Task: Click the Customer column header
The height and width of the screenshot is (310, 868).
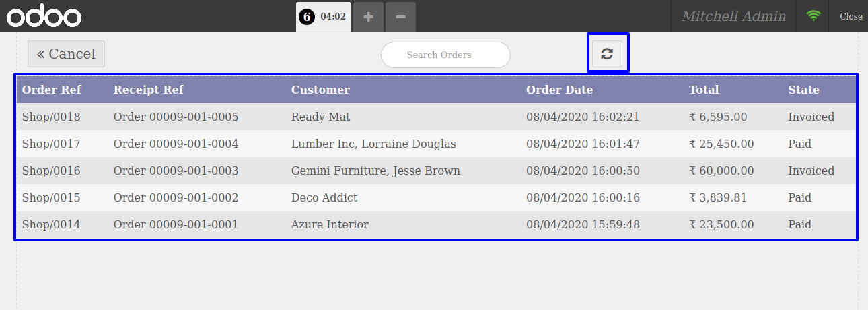Action: (x=320, y=90)
